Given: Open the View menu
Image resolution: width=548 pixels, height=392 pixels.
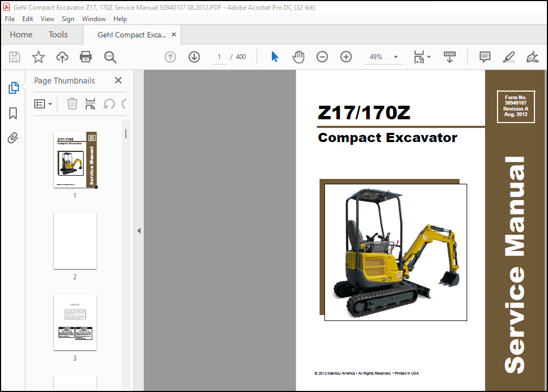Looking at the screenshot, I should (47, 19).
